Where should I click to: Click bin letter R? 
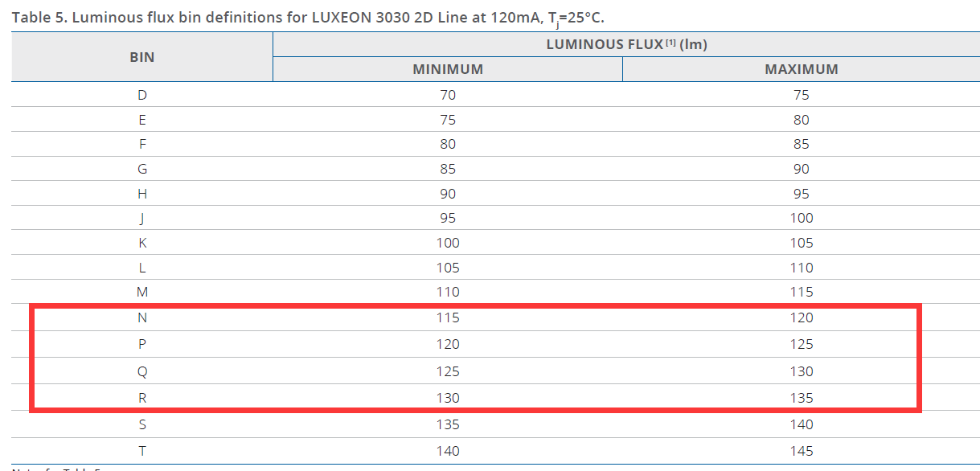pyautogui.click(x=142, y=398)
